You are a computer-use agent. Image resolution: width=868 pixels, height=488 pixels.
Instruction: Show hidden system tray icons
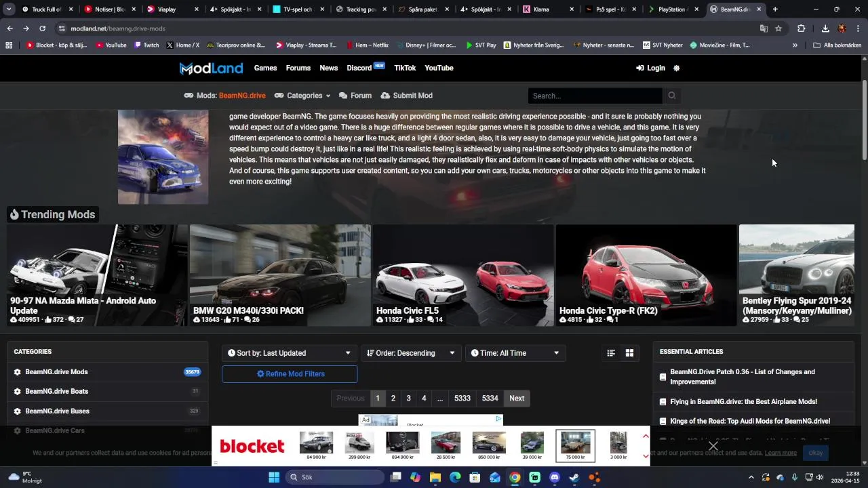click(751, 477)
